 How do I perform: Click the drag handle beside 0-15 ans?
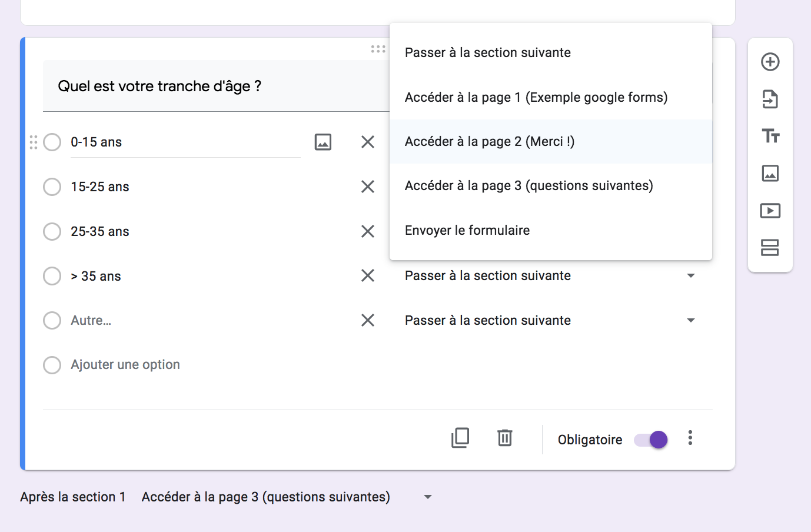tap(34, 142)
